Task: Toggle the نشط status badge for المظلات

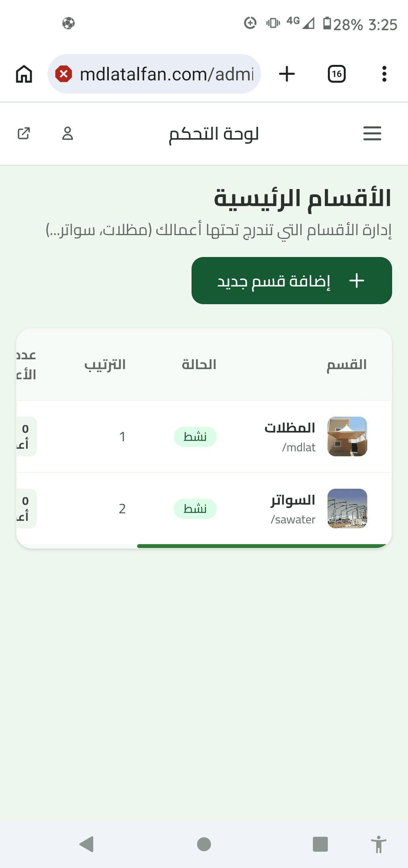Action: coord(195,437)
